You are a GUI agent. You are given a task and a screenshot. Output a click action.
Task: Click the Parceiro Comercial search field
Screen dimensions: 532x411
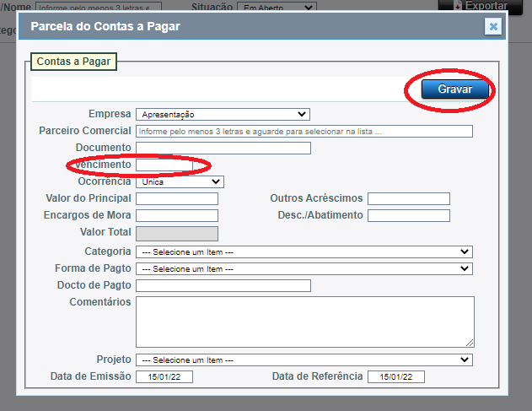pos(304,132)
